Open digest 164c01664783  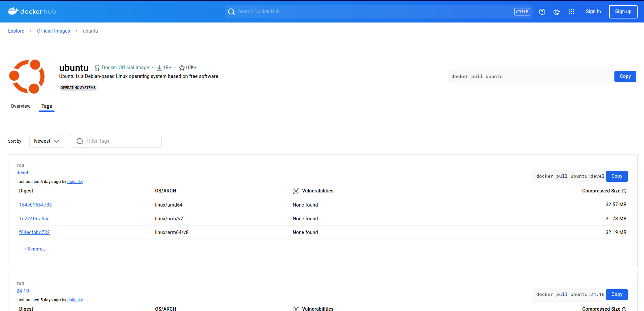(x=35, y=205)
